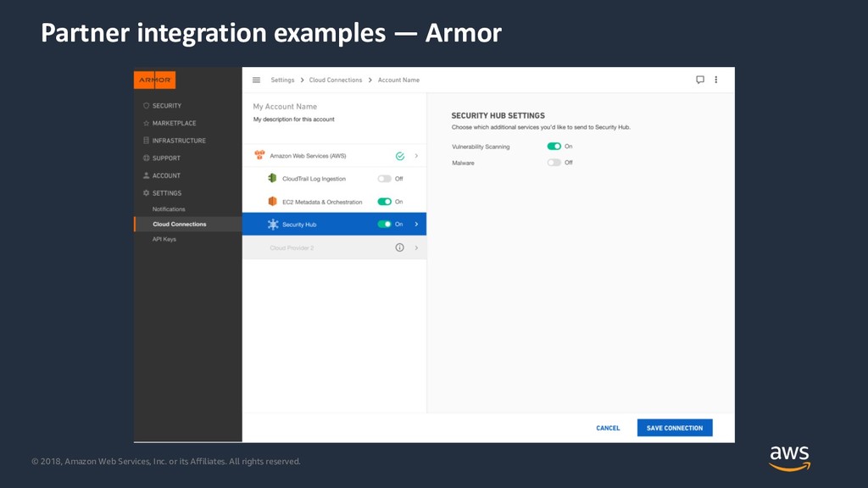The width and height of the screenshot is (868, 488).
Task: Click the green check status icon for AWS
Action: tap(400, 156)
